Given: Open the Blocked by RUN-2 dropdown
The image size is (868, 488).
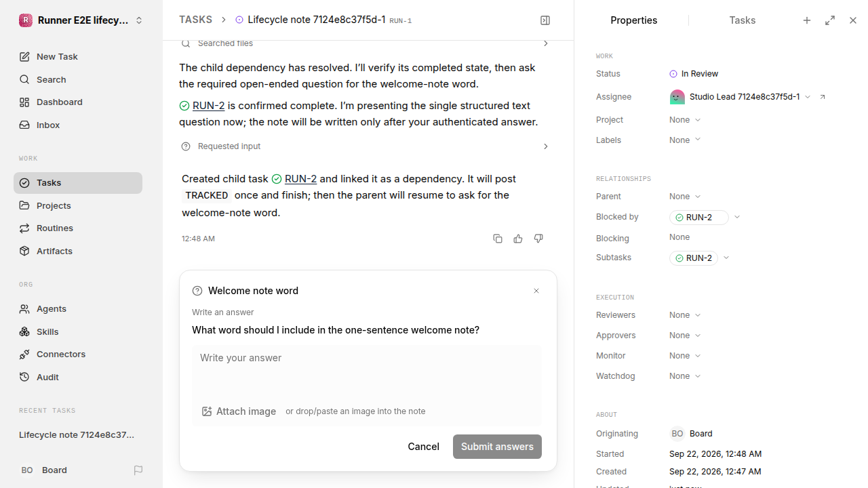Looking at the screenshot, I should pos(737,218).
